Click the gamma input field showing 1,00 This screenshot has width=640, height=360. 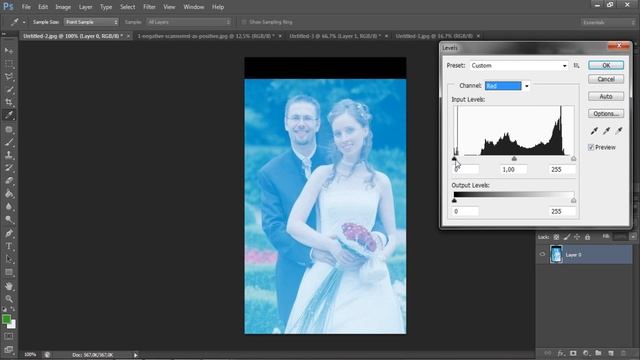tap(514, 169)
